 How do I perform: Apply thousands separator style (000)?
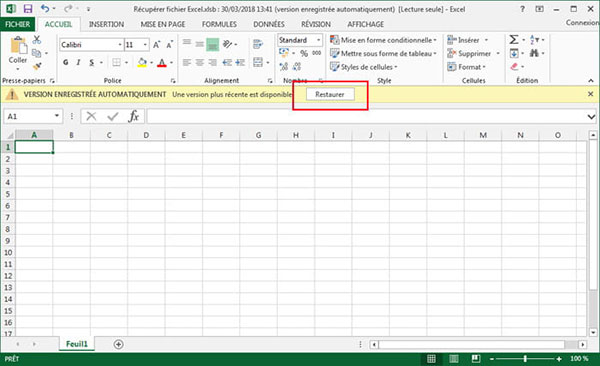click(x=317, y=53)
